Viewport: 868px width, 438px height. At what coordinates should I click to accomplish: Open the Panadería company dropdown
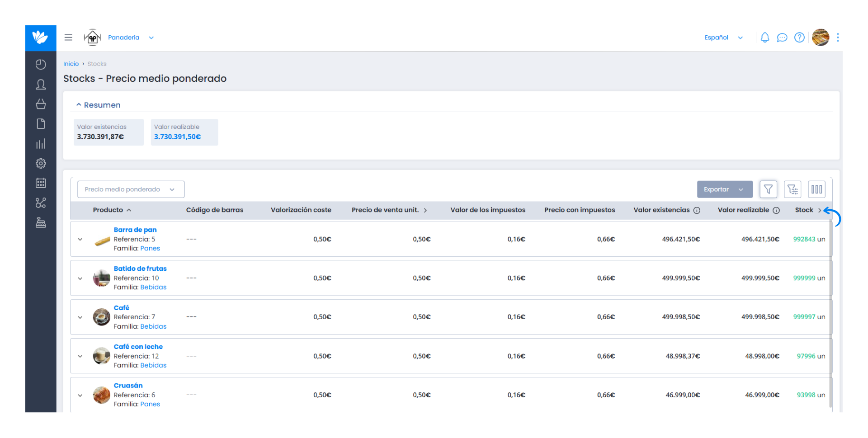pyautogui.click(x=131, y=38)
